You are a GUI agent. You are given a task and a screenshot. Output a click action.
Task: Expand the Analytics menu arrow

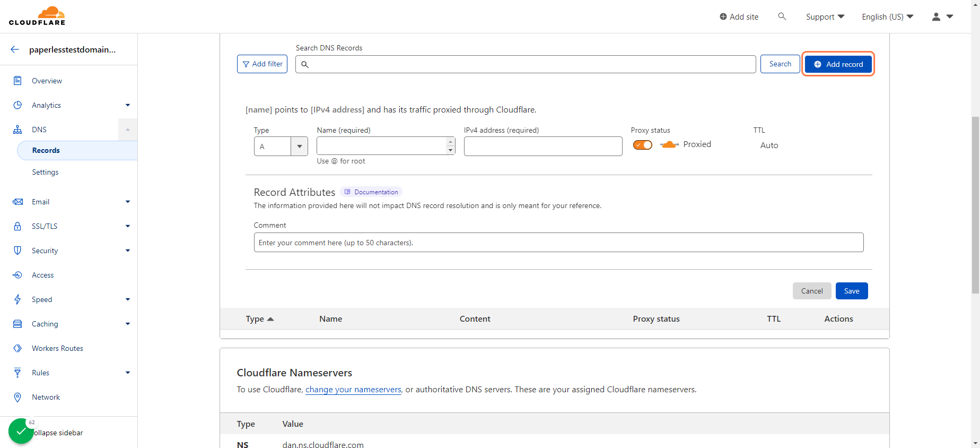point(128,105)
